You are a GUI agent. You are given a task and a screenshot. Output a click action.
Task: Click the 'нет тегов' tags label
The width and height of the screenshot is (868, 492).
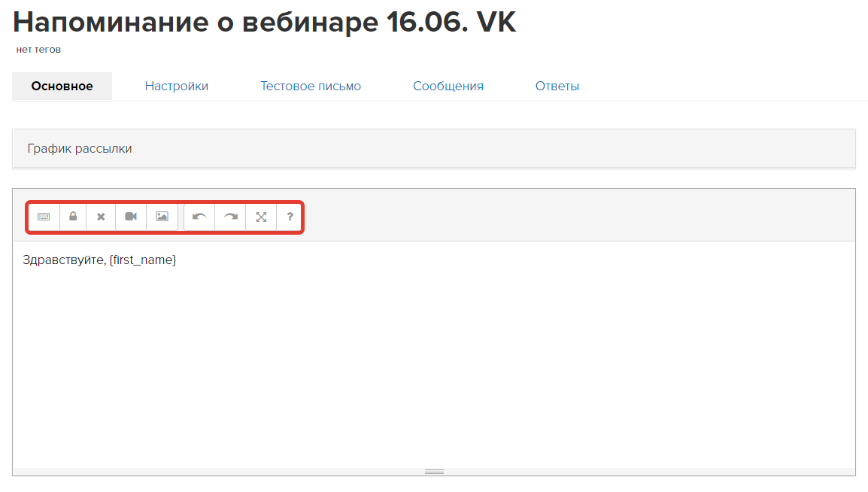(x=39, y=50)
